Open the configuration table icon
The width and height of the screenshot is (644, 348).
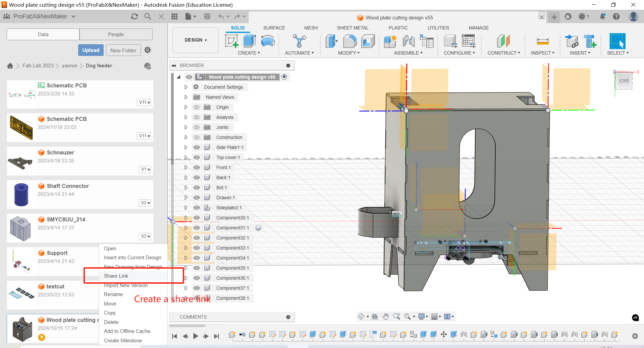(x=469, y=41)
